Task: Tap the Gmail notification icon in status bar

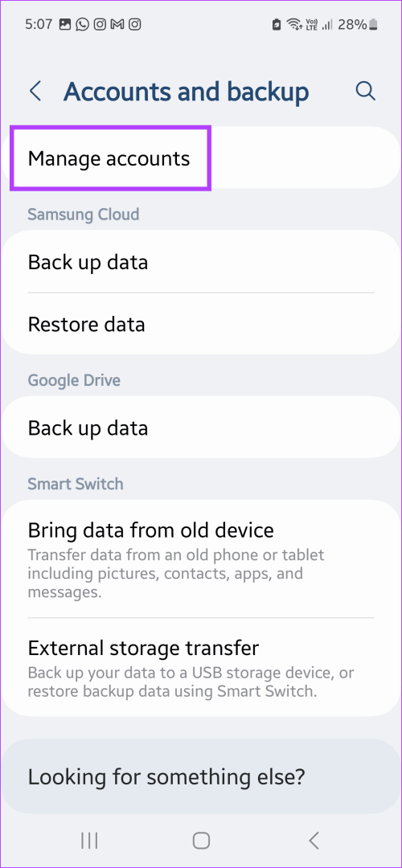Action: (117, 24)
